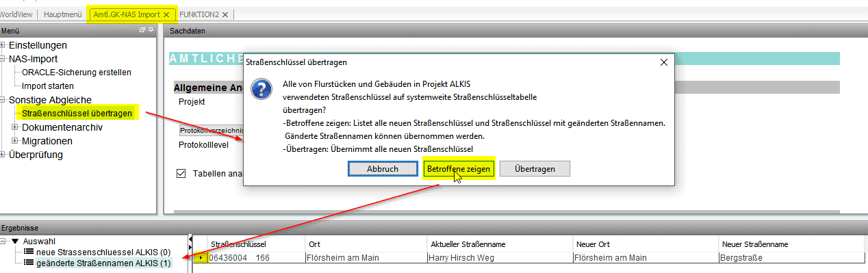Screen dimensions: 868x273
Task: Click the float icon of Menü panel
Action: [x=142, y=31]
